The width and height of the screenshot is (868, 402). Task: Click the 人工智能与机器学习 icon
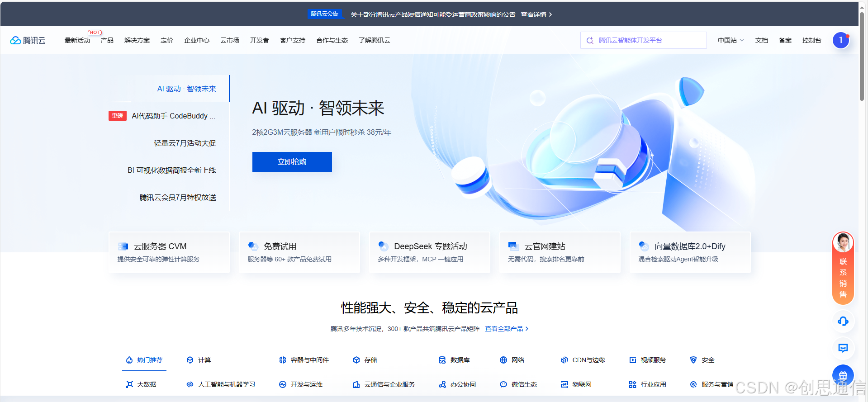[x=190, y=384]
